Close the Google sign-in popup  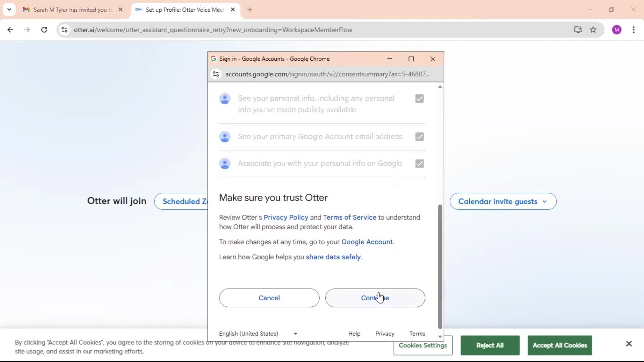[x=433, y=59]
